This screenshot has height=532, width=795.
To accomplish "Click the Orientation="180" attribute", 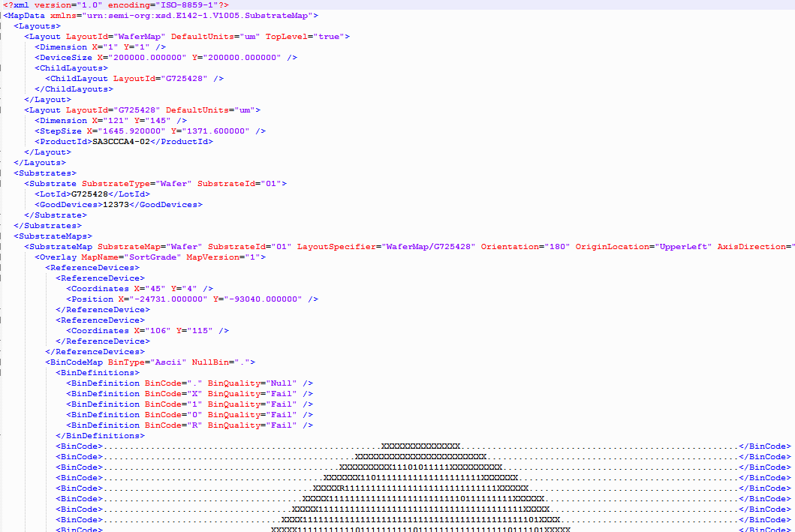I will (525, 247).
